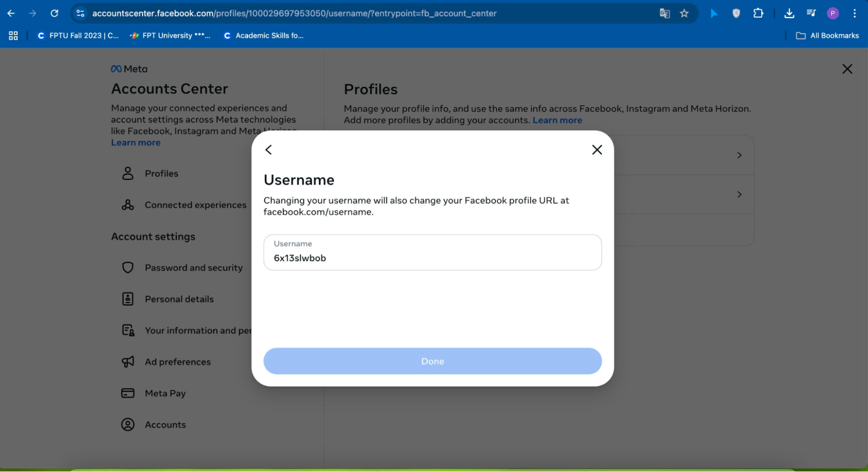
Task: Click the Account settings heading
Action: 153,236
